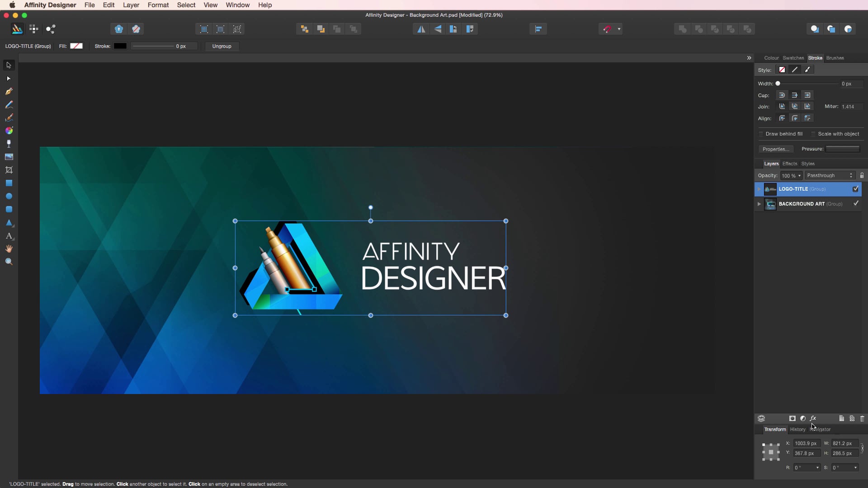The height and width of the screenshot is (488, 868).
Task: Enable Draw behind fill checkbox
Action: click(761, 134)
